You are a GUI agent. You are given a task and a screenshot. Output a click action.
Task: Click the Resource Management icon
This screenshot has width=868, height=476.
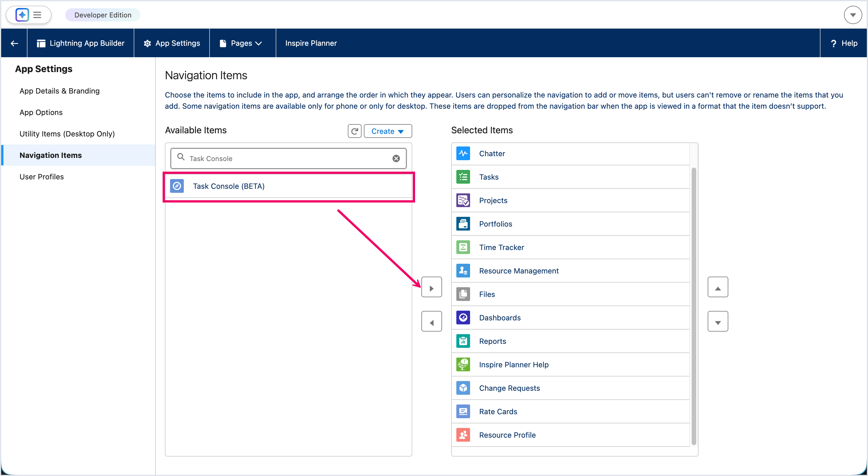click(x=463, y=271)
